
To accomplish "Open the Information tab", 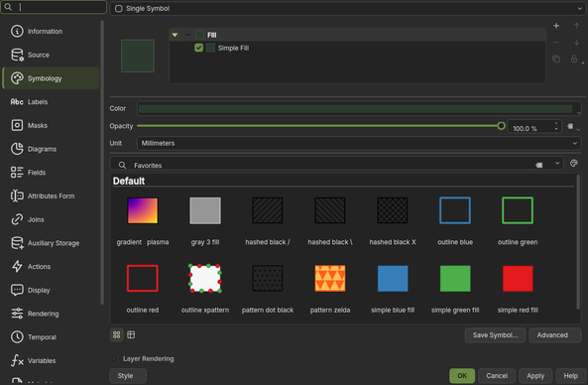I will click(51, 31).
